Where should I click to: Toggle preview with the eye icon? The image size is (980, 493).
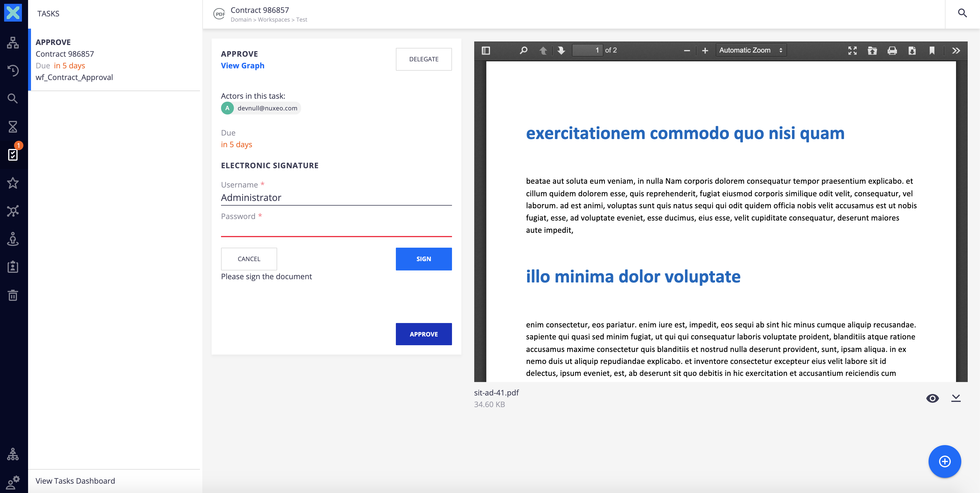tap(932, 398)
